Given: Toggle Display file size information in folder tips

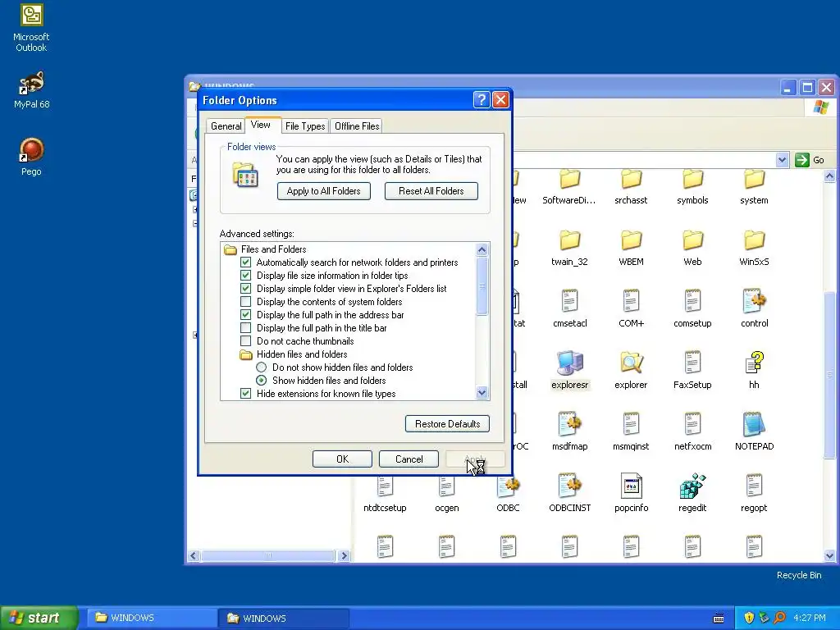Looking at the screenshot, I should 245,276.
